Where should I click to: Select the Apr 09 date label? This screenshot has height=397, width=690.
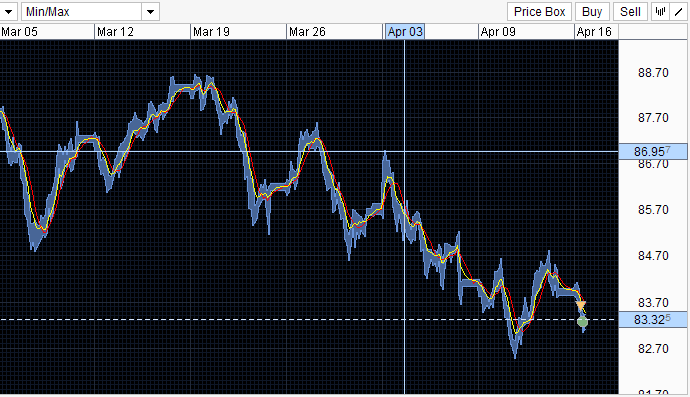[x=498, y=32]
